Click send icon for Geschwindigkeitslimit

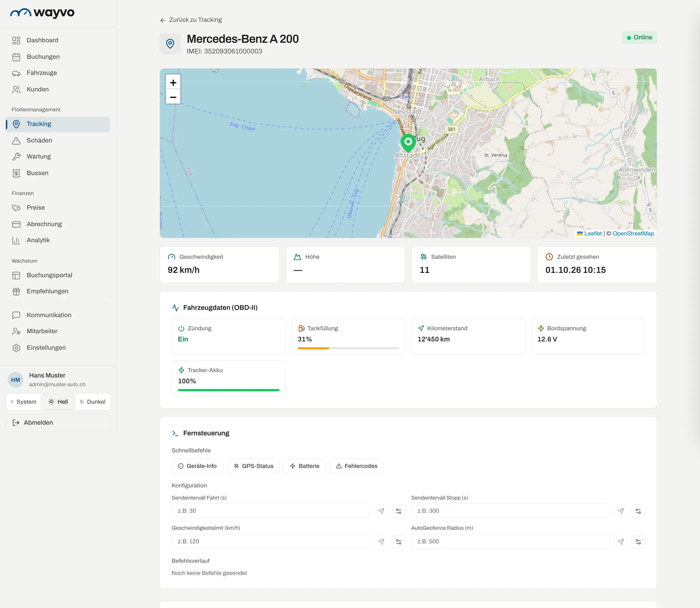point(381,541)
